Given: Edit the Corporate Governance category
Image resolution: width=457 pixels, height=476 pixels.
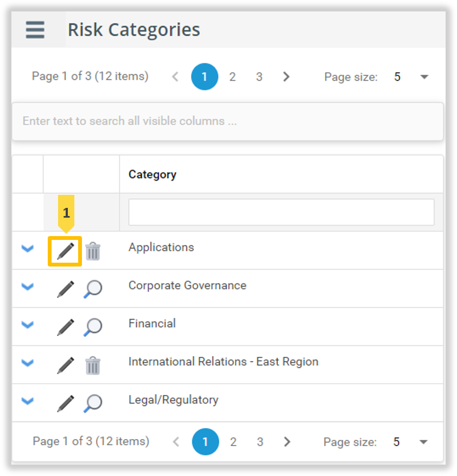Looking at the screenshot, I should tap(66, 289).
